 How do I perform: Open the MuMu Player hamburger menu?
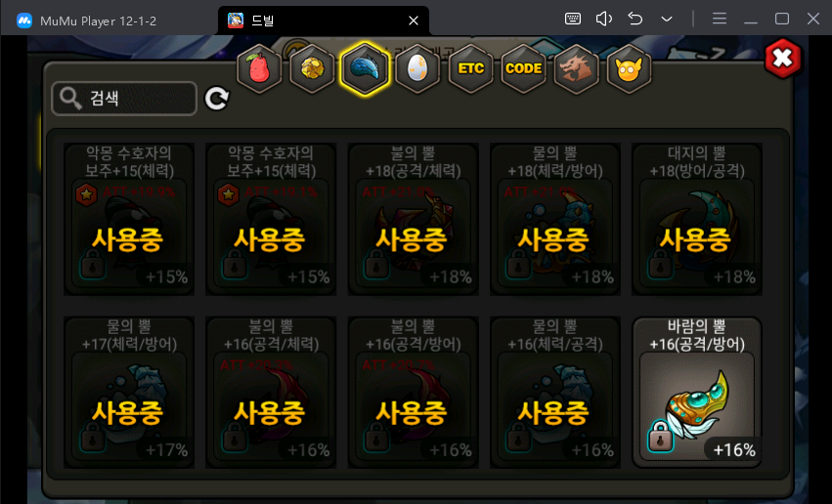(x=719, y=20)
